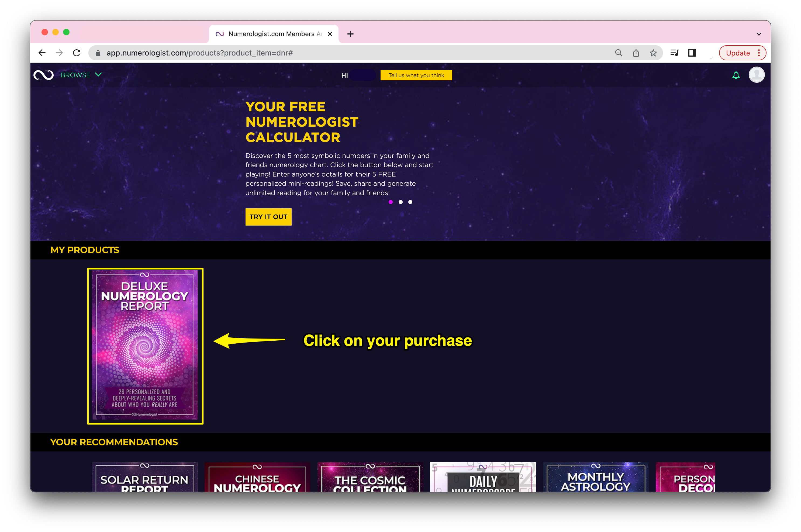Open The Cosmic Collection recommendation
The height and width of the screenshot is (532, 801).
(370, 477)
